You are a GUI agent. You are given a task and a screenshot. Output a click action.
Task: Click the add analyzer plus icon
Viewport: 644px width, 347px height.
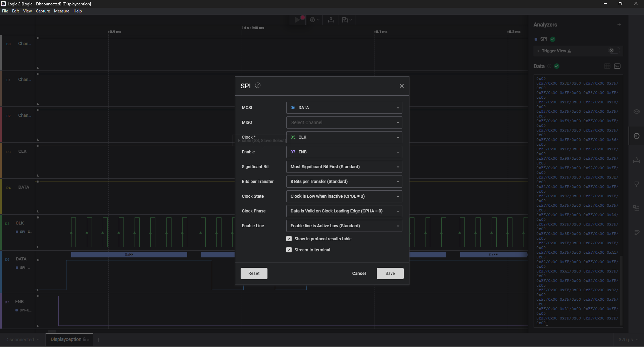point(619,24)
